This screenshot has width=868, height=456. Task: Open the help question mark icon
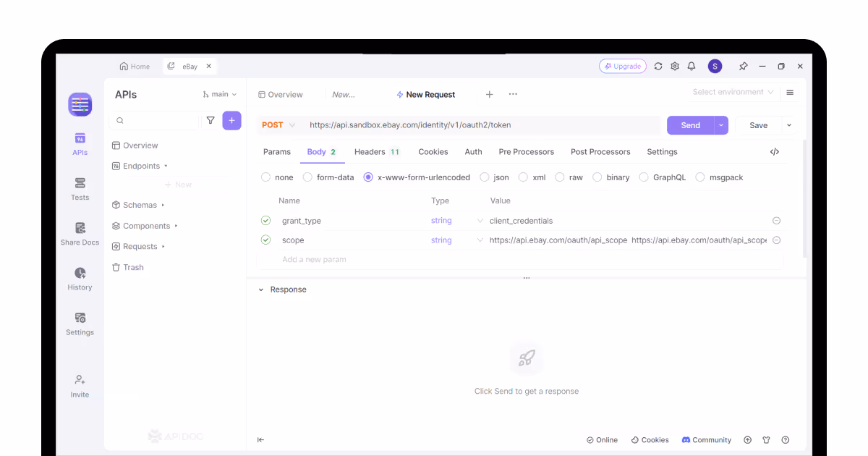(x=786, y=439)
